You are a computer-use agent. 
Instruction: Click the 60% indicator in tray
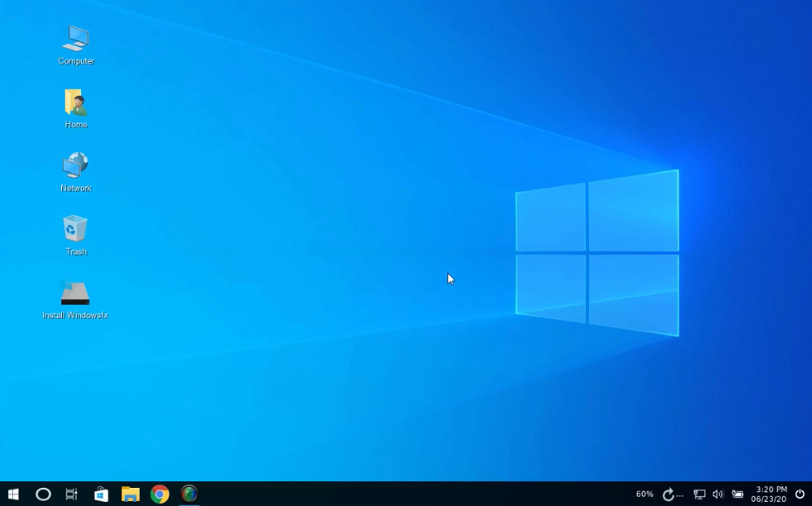[644, 494]
